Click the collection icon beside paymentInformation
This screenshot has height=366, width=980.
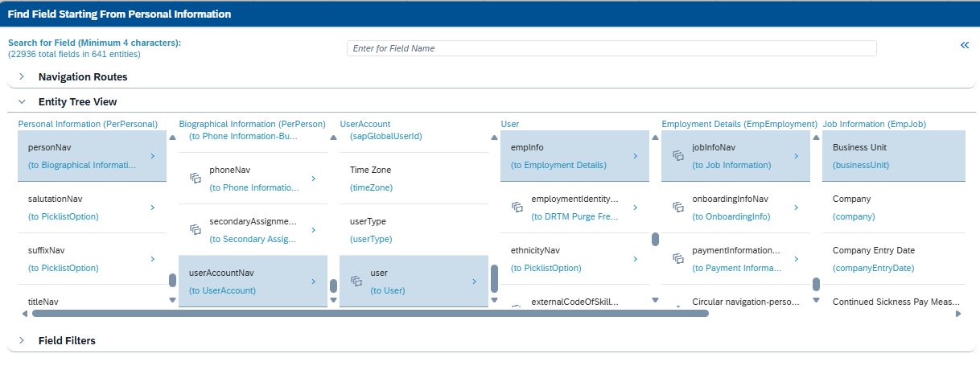pos(677,258)
